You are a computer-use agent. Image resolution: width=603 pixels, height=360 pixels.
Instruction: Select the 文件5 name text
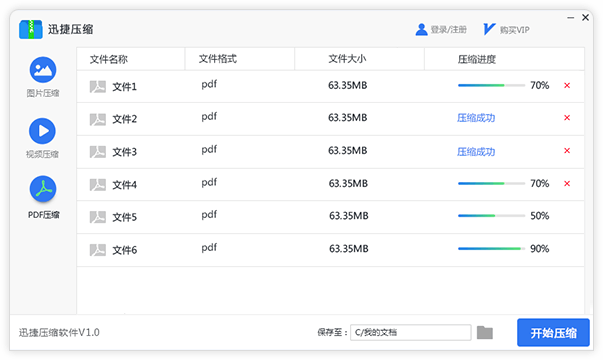124,217
